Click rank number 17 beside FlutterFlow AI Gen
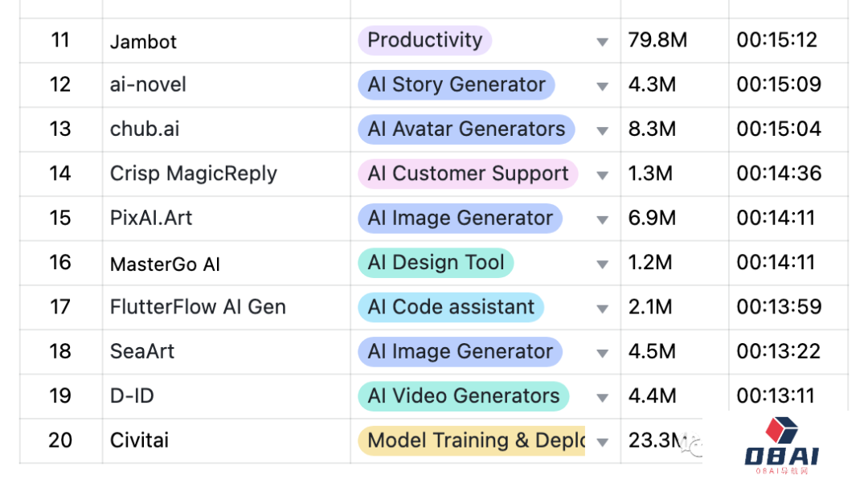The image size is (868, 483). point(60,307)
